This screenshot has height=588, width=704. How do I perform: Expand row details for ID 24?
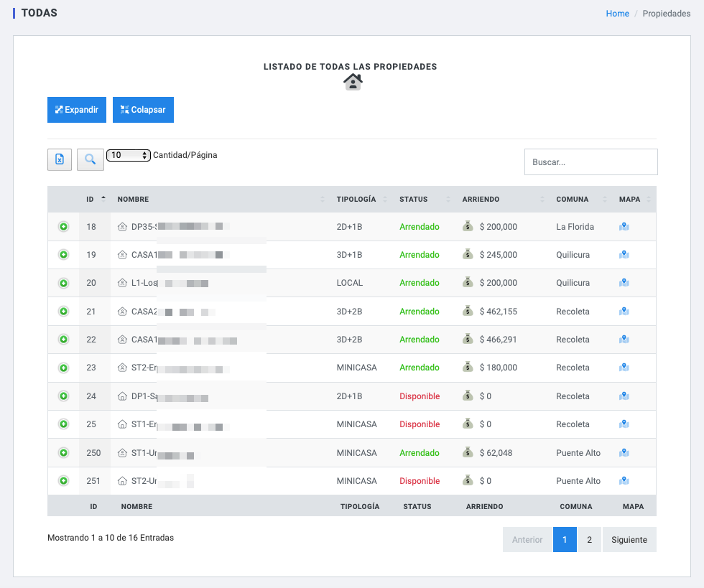click(x=64, y=396)
